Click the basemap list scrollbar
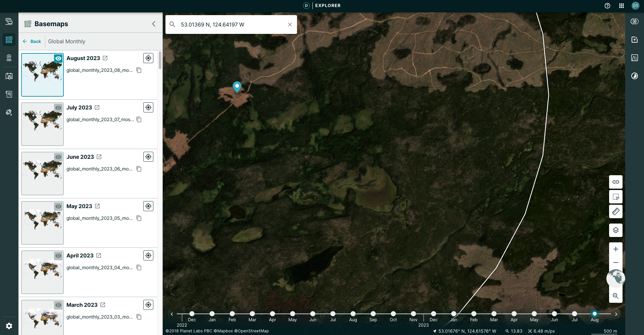 pos(160,60)
